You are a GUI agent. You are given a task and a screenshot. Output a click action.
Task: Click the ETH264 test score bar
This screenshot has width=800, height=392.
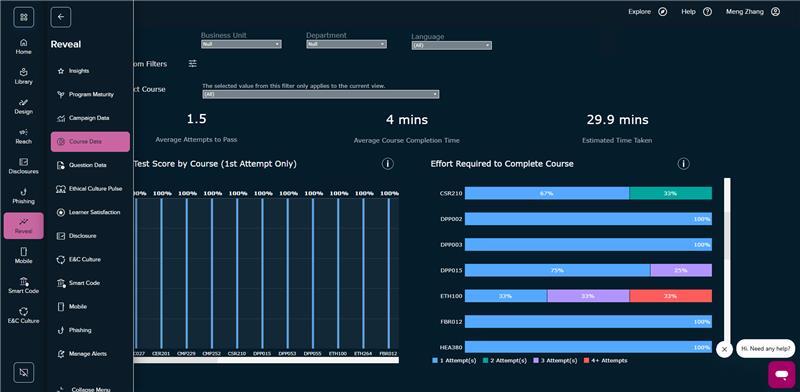364,274
